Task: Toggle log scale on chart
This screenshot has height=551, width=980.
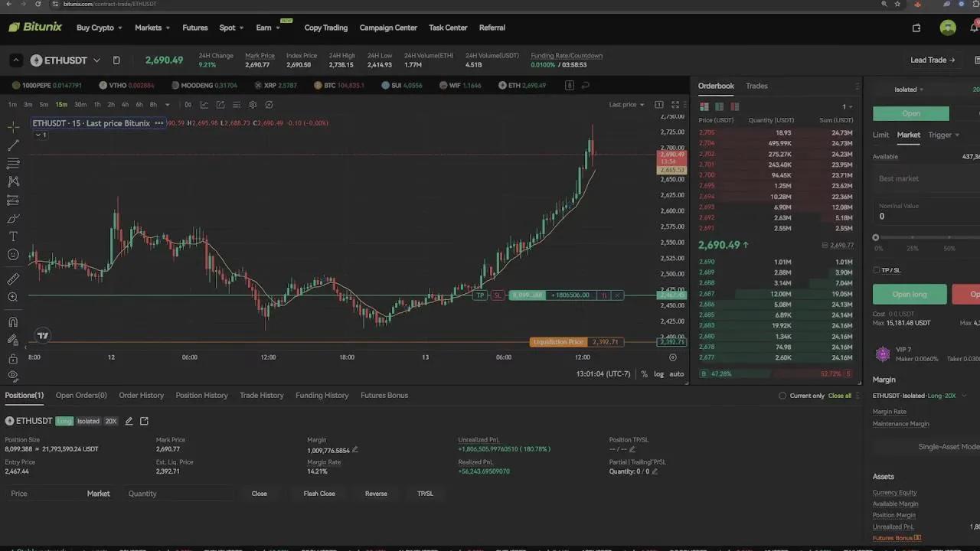Action: (x=658, y=374)
